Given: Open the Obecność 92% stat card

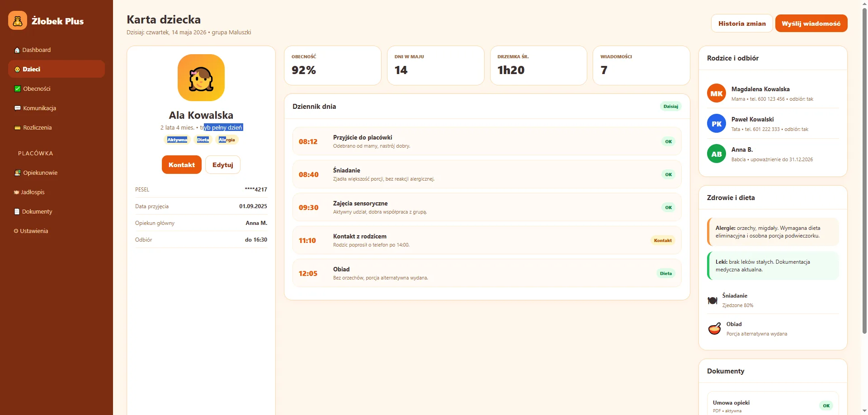Looking at the screenshot, I should (x=333, y=65).
